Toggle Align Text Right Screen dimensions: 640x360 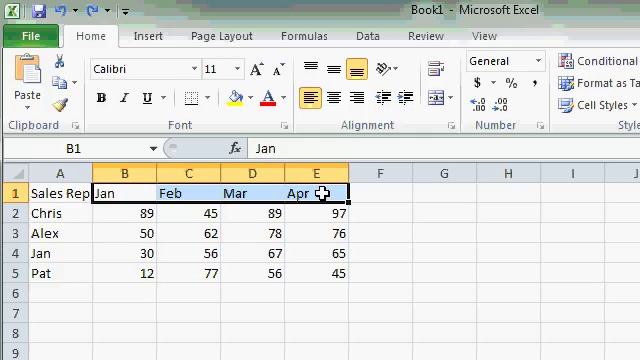[x=357, y=98]
